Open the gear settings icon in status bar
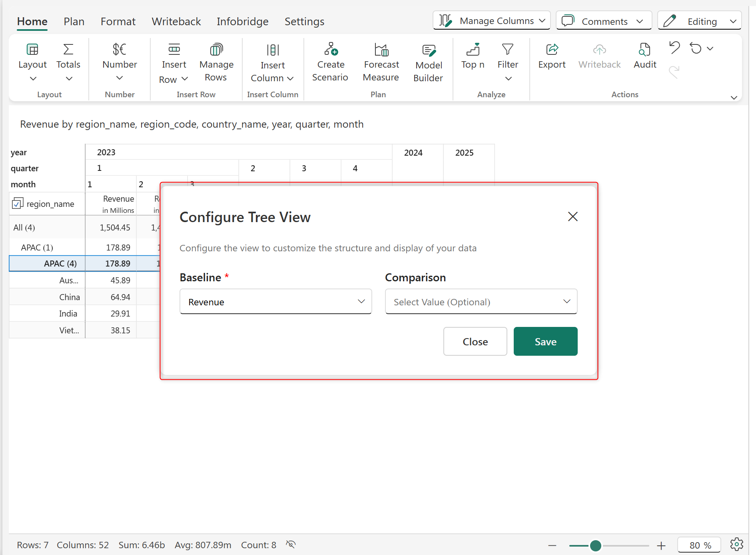The height and width of the screenshot is (555, 756). pos(736,545)
